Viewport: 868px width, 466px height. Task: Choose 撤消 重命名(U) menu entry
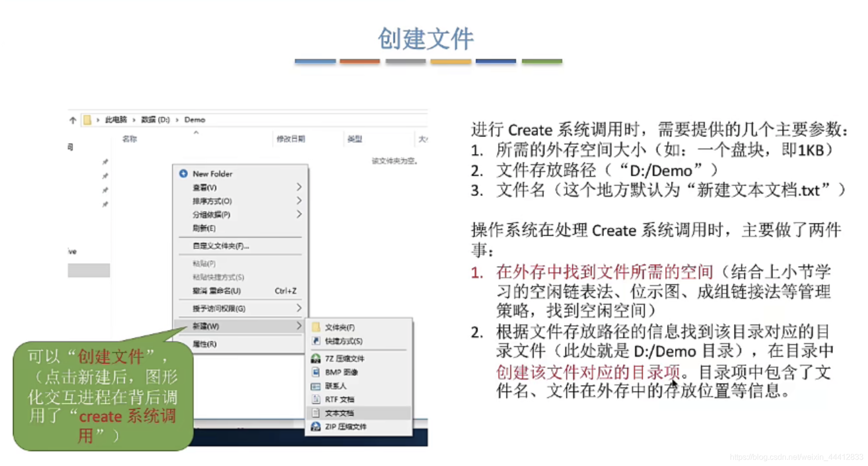click(240, 291)
